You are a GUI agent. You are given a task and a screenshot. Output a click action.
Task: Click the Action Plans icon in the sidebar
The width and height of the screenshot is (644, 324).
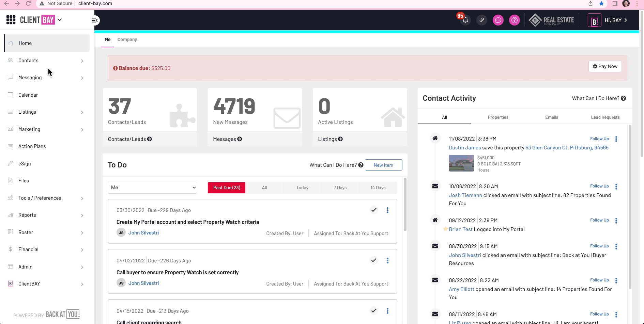click(11, 146)
